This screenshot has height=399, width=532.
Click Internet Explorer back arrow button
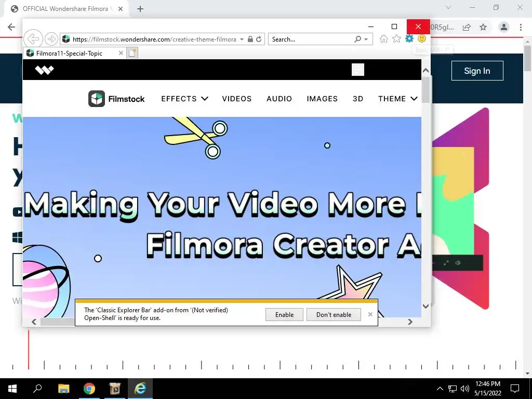[x=33, y=39]
